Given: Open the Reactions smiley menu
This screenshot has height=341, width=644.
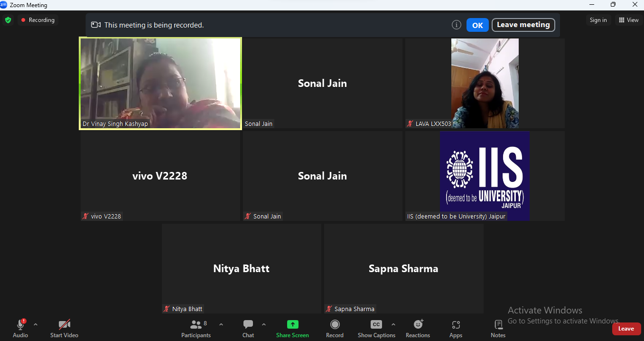Looking at the screenshot, I should [x=418, y=325].
